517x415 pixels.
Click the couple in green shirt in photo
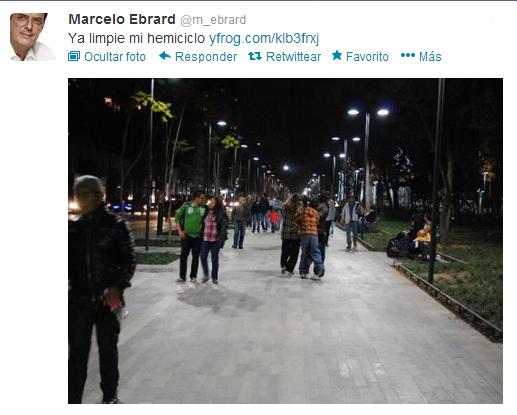coord(202,237)
